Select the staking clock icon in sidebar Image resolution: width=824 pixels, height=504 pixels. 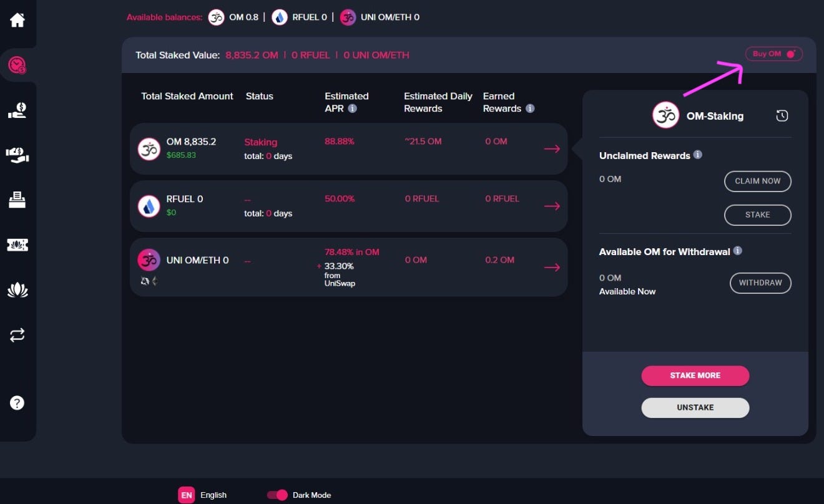tap(17, 65)
